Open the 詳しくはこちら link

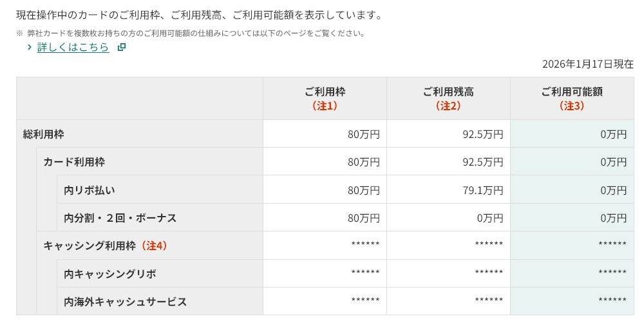click(x=73, y=47)
